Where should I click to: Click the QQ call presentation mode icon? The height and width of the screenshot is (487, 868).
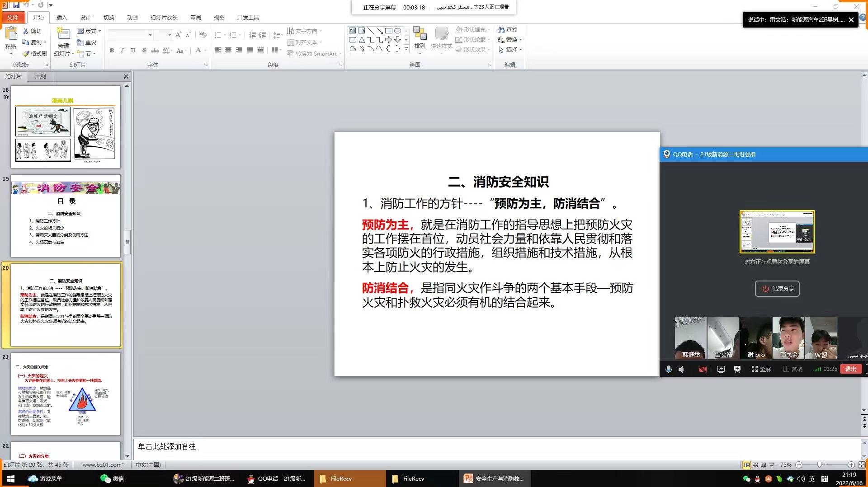[737, 369]
